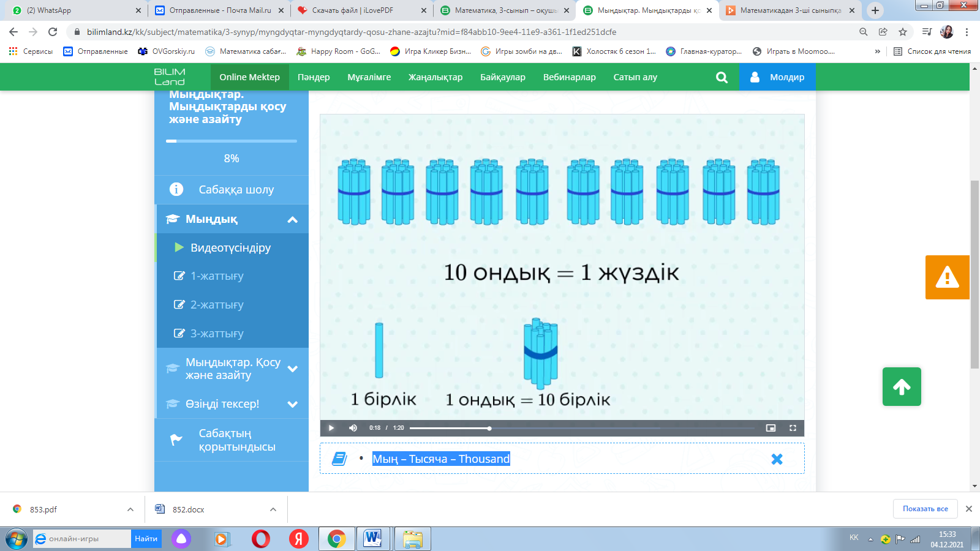Open the Chrome three-dot menu

tap(967, 32)
